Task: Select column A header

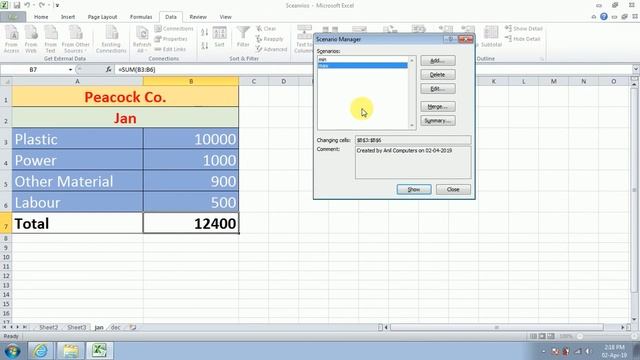Action: coord(78,81)
